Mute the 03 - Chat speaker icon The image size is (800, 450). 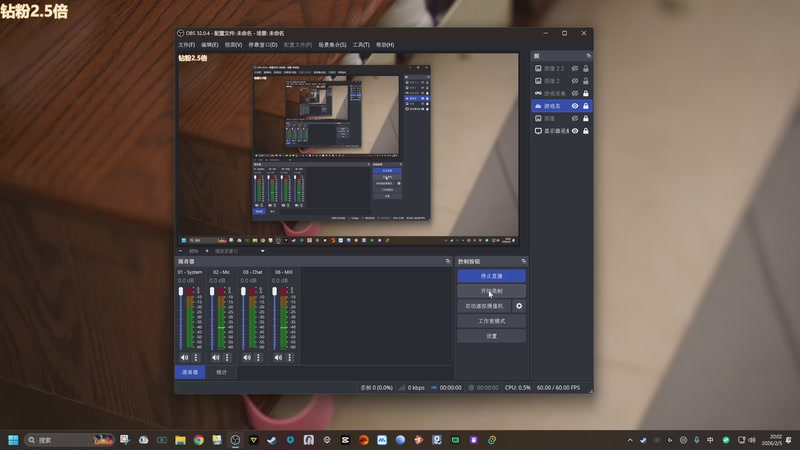pos(247,357)
